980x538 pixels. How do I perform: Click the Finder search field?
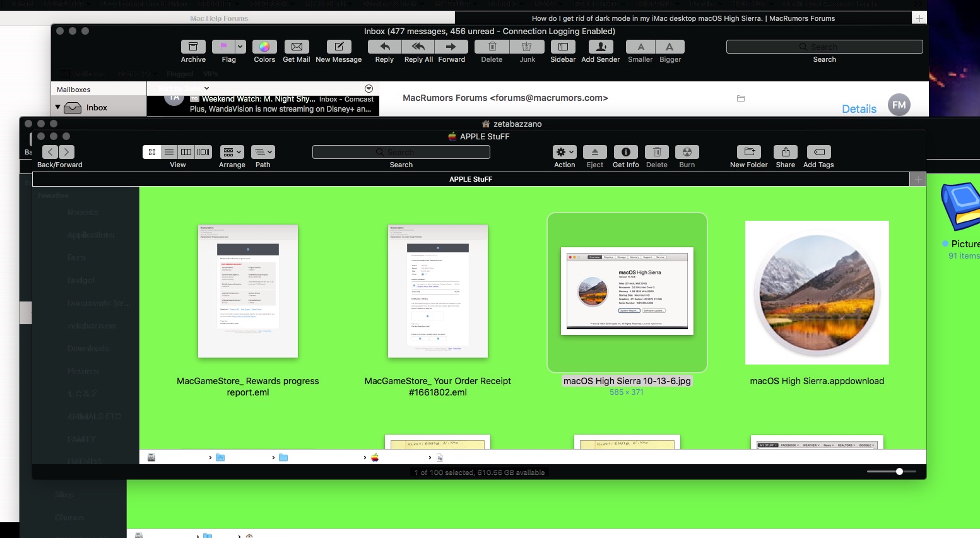[x=401, y=152]
